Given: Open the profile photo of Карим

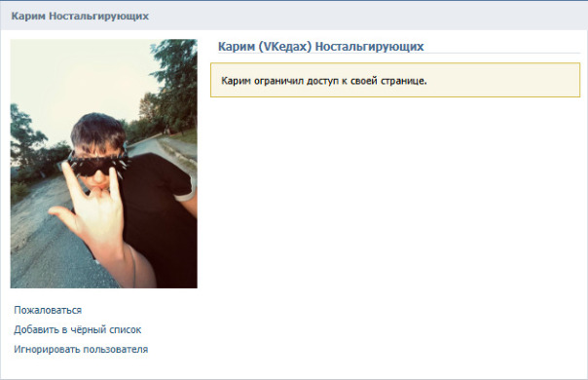Looking at the screenshot, I should 104,164.
